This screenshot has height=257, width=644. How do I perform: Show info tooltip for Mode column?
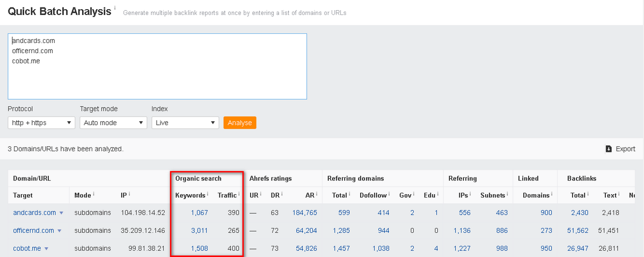[94, 194]
